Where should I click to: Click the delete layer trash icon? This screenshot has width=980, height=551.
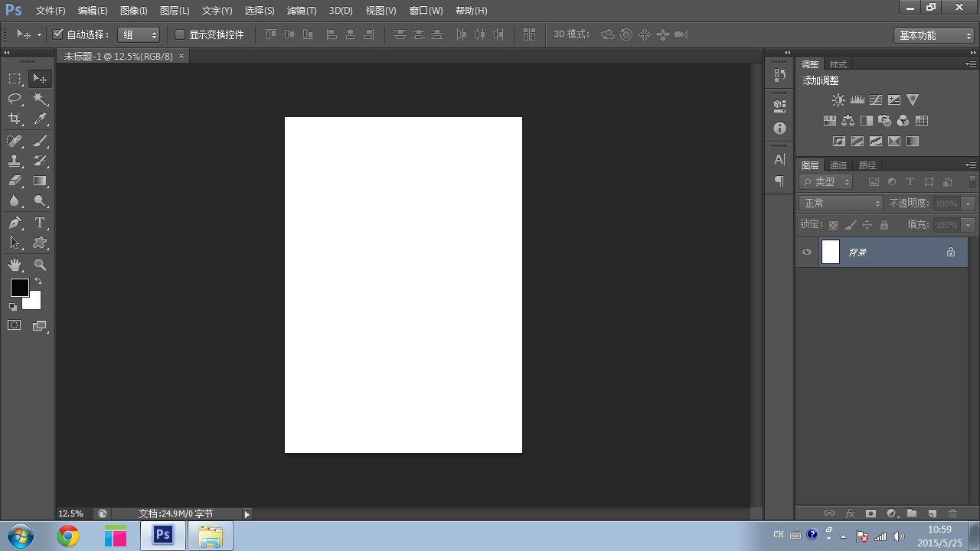pos(952,514)
